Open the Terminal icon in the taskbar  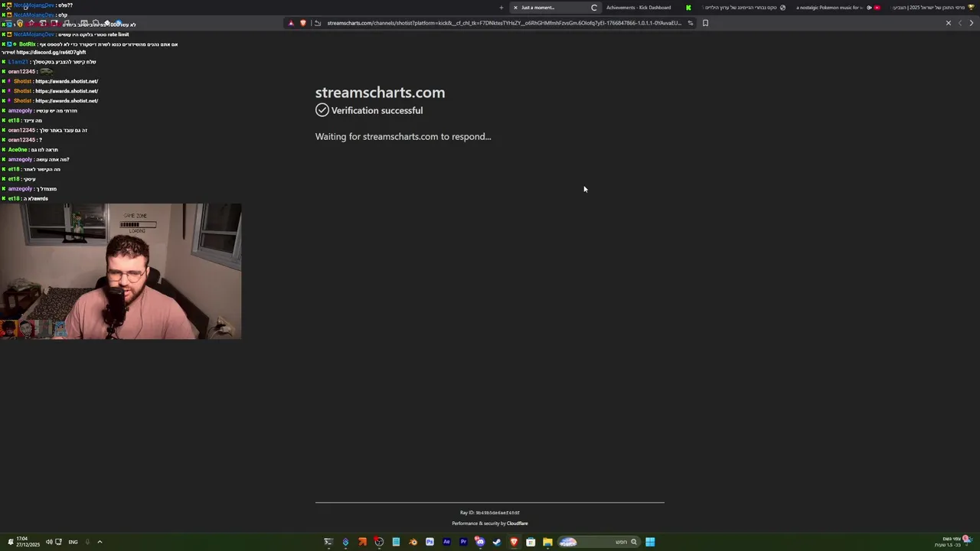pos(328,542)
